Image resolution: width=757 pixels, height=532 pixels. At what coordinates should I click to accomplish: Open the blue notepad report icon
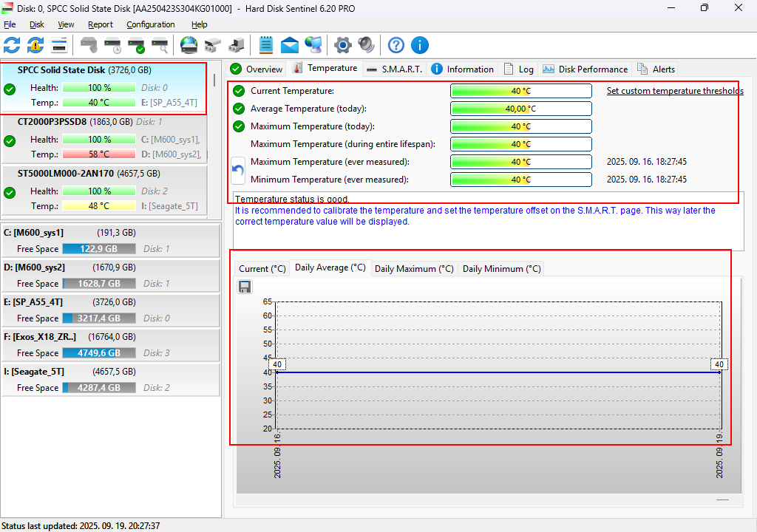point(266,45)
